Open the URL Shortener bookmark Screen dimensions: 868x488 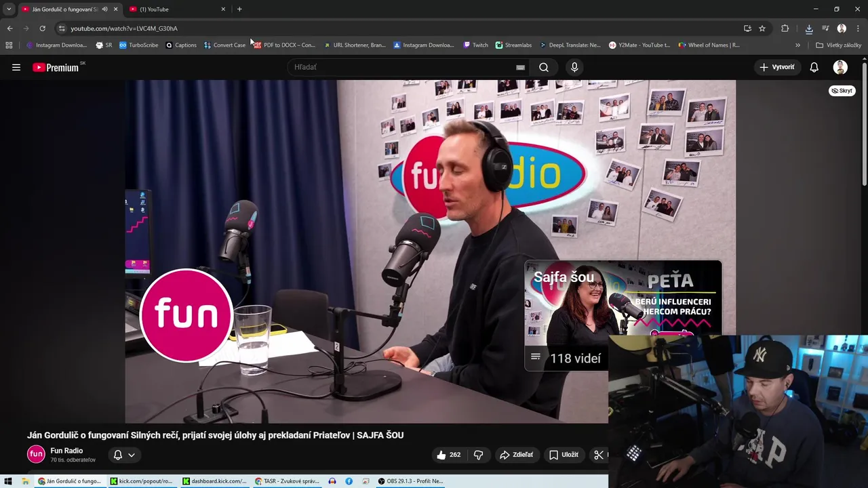(355, 45)
